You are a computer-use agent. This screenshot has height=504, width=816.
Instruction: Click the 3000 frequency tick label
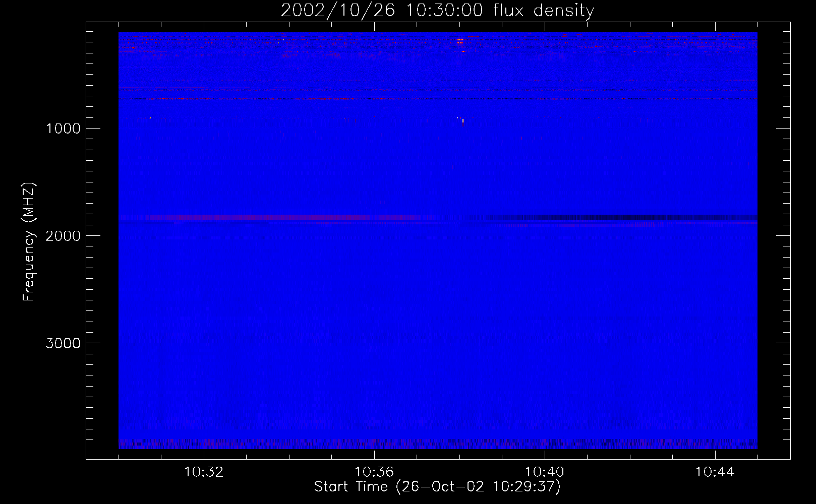click(63, 343)
